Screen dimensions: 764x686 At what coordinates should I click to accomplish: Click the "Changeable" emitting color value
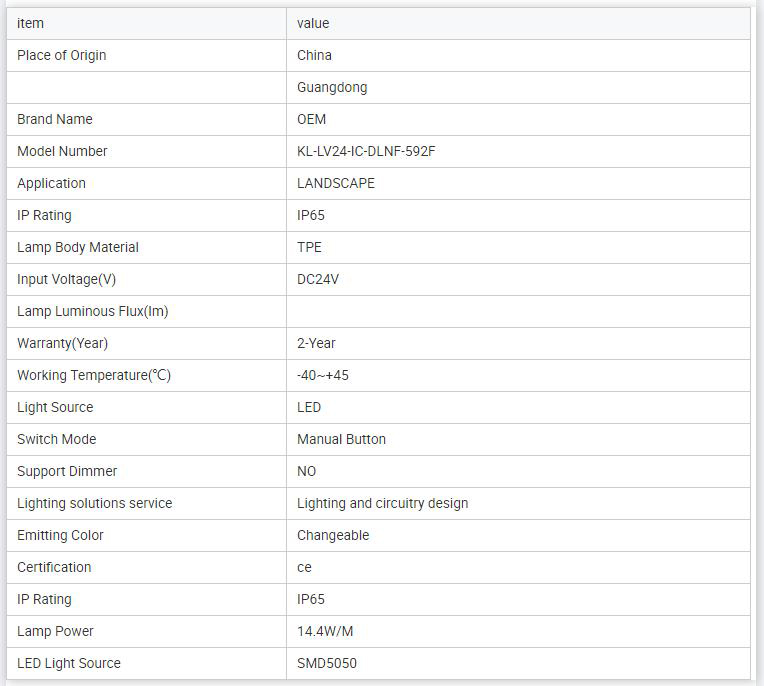333,535
